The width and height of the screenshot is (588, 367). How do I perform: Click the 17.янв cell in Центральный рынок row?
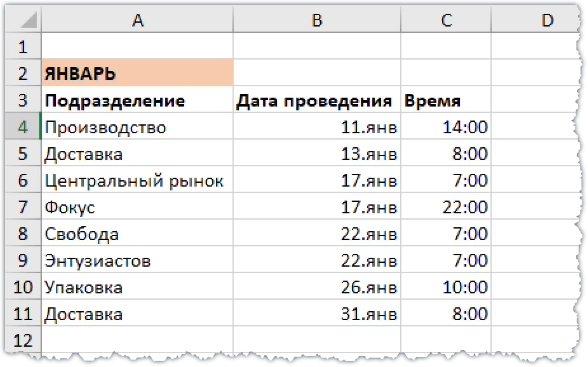pyautogui.click(x=317, y=180)
